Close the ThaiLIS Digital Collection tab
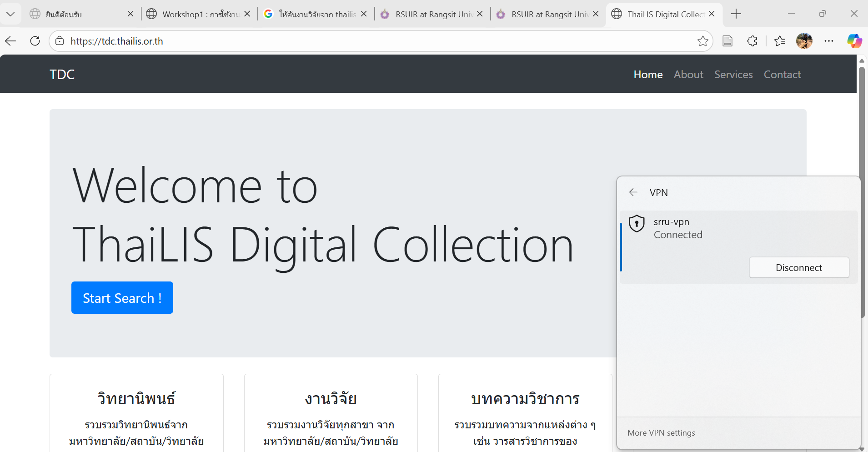Screen dimensions: 868x452 point(712,14)
